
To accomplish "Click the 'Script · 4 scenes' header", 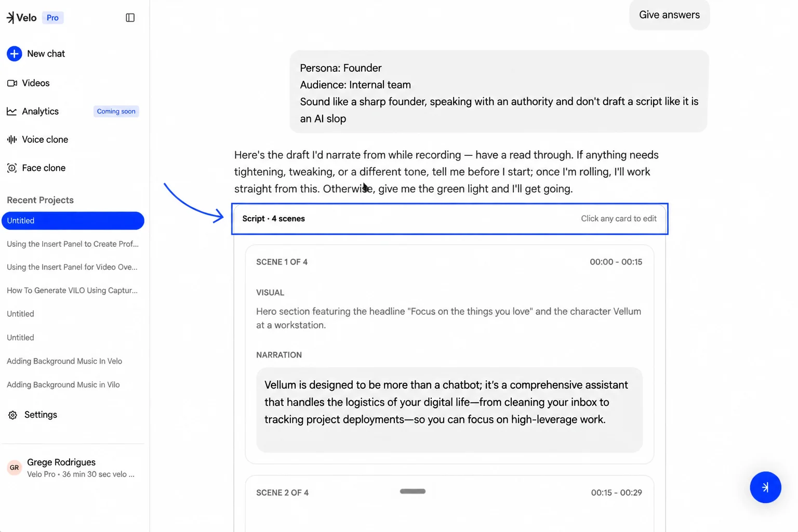I will 273,219.
